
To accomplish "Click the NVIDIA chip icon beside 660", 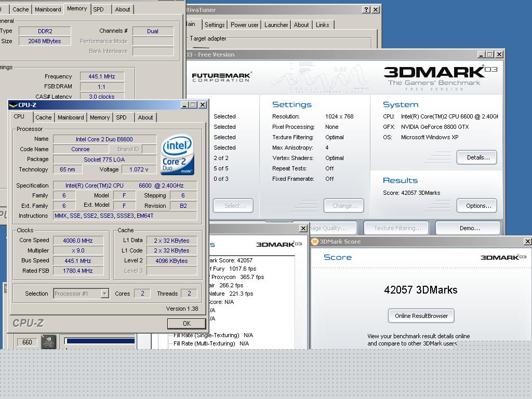I will pos(48,342).
